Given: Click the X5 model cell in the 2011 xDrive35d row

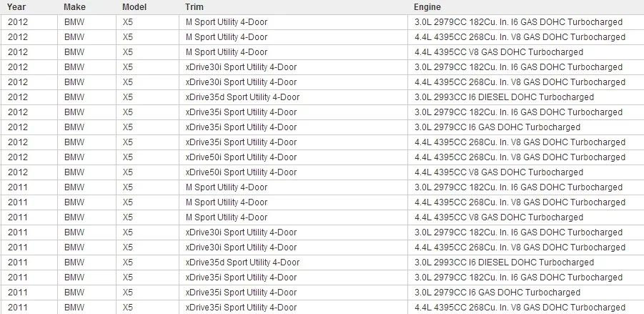Looking at the screenshot, I should point(147,263).
